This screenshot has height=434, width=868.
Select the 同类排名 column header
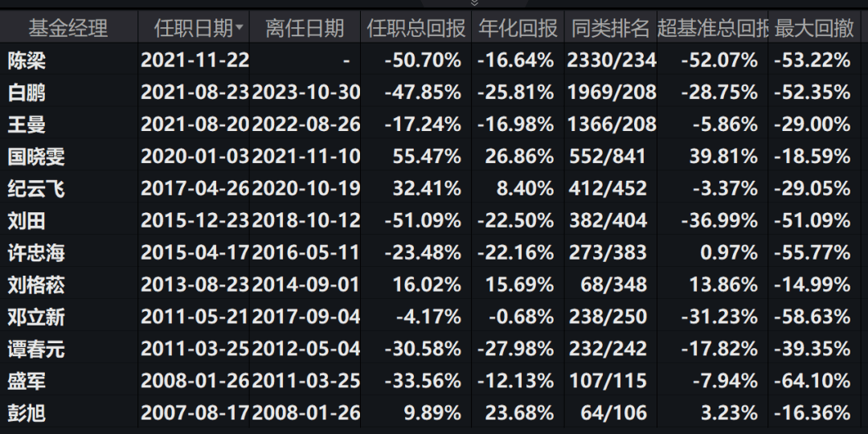click(610, 29)
